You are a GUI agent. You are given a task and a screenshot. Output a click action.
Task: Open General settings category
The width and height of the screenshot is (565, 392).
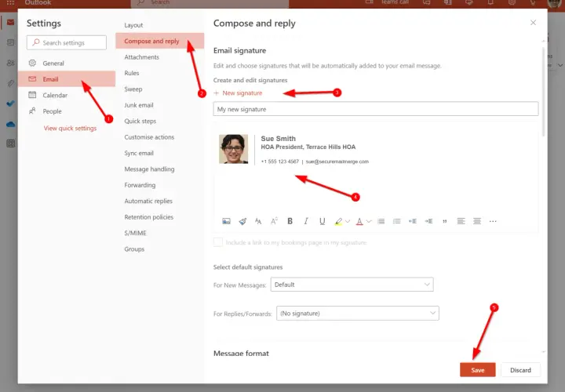click(x=67, y=63)
